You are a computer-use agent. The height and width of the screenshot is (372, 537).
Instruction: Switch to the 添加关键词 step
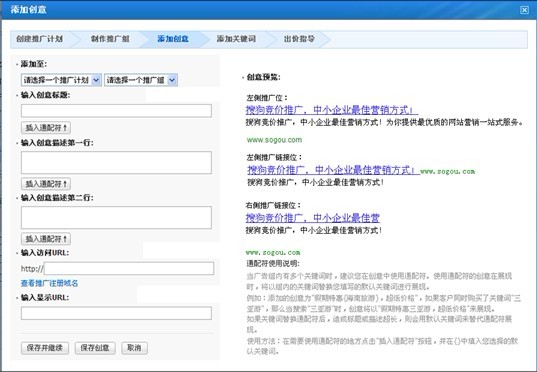pos(236,39)
